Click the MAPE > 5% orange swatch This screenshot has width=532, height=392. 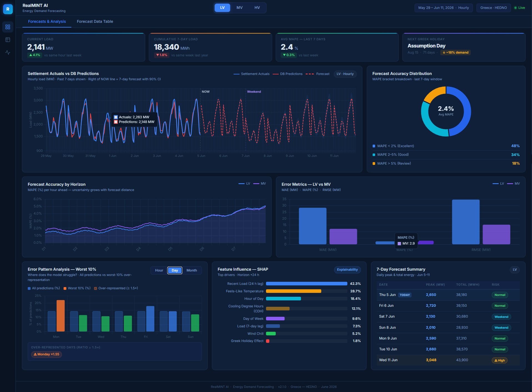(x=374, y=164)
